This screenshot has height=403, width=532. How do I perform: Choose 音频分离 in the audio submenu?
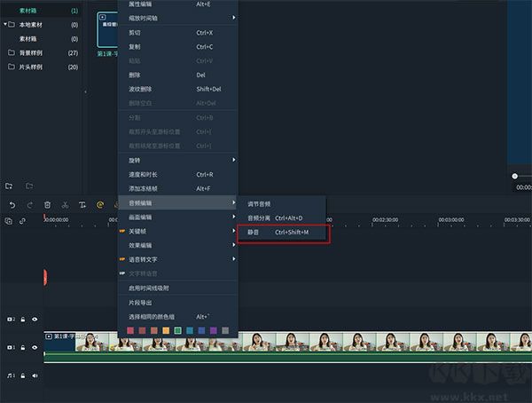tap(282, 218)
